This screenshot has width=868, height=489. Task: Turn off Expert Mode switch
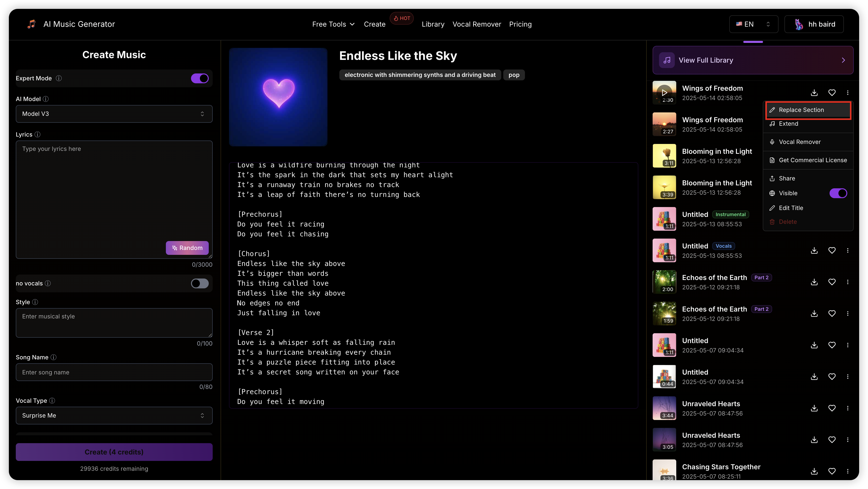point(199,78)
